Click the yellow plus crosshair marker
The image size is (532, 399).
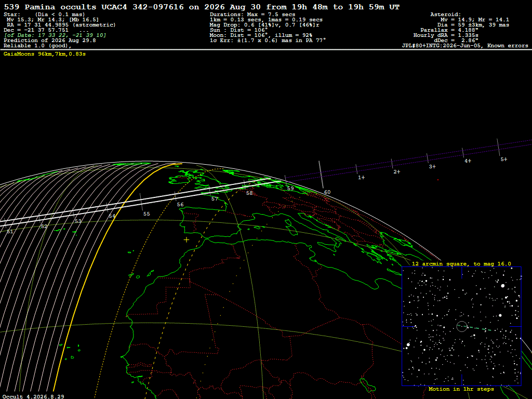point(187,240)
